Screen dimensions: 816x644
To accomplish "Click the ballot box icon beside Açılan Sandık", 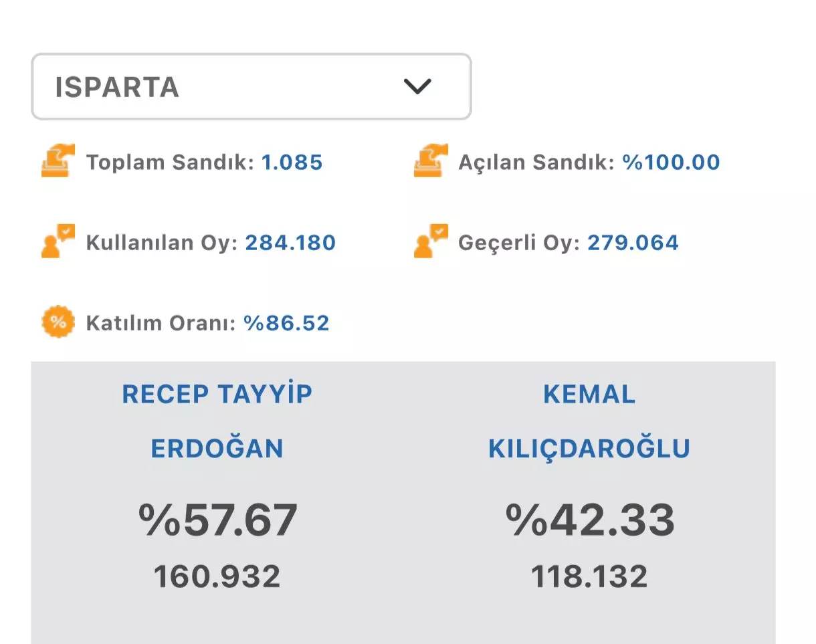I will [x=431, y=161].
